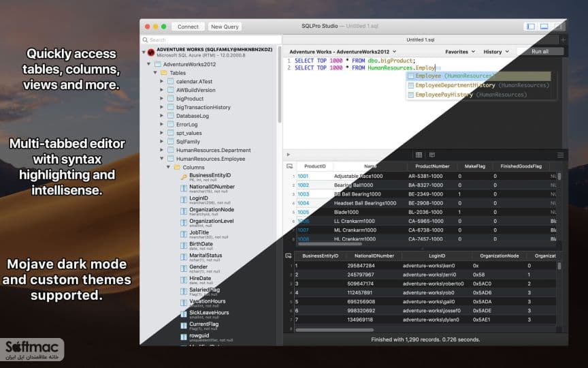Add a new query tab with plus icon
Image resolution: width=588 pixels, height=368 pixels.
[x=563, y=40]
